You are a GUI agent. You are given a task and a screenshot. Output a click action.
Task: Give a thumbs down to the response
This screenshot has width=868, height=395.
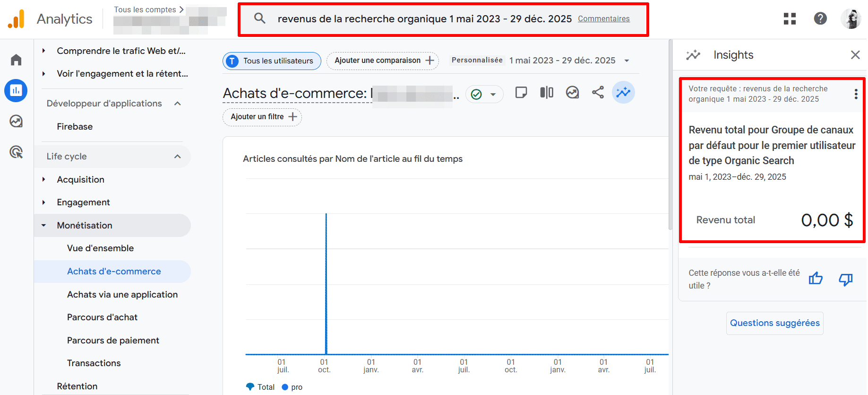coord(845,280)
